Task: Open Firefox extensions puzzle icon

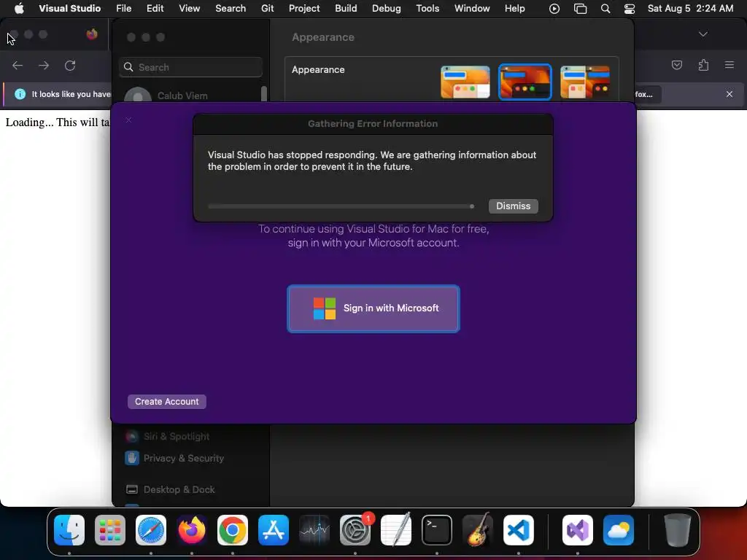Action: [703, 65]
